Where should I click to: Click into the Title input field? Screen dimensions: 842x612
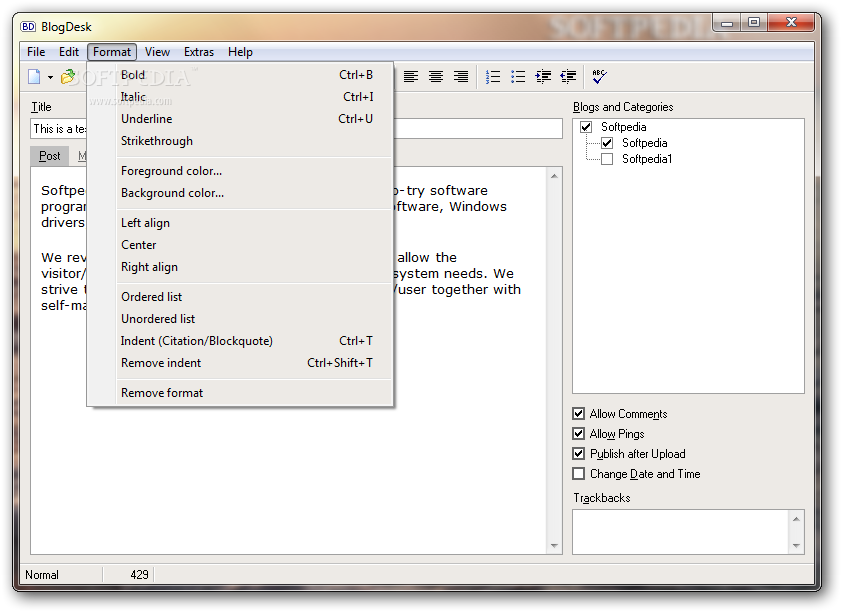tap(296, 129)
